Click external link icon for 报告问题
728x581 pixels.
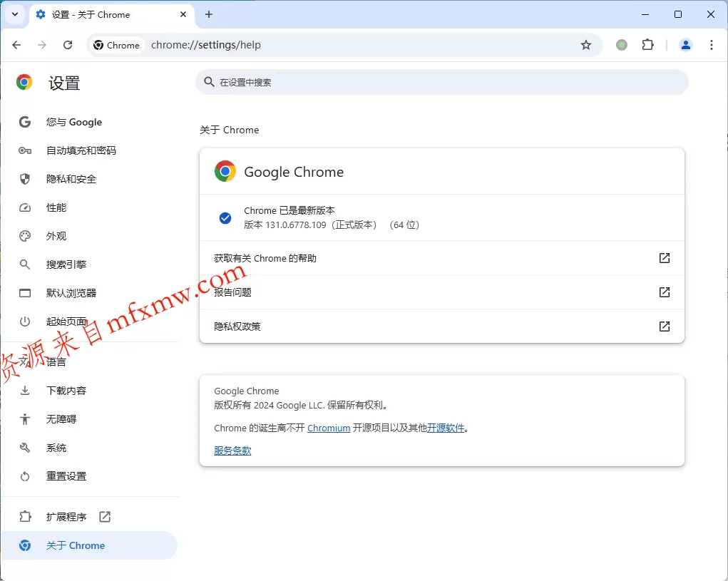(665, 292)
